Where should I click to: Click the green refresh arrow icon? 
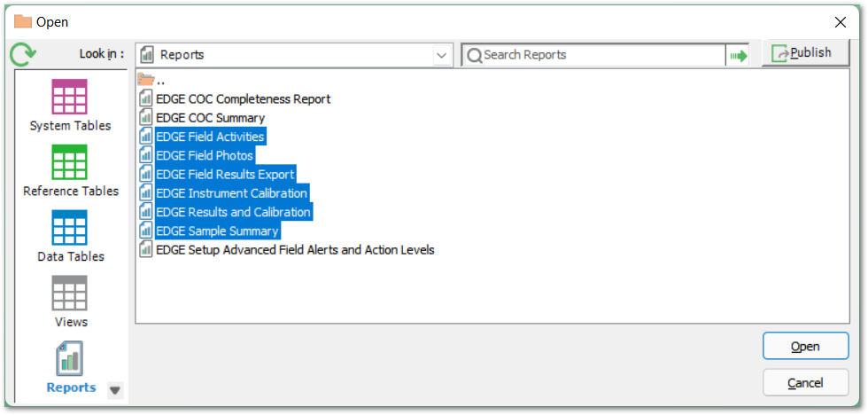click(x=23, y=54)
